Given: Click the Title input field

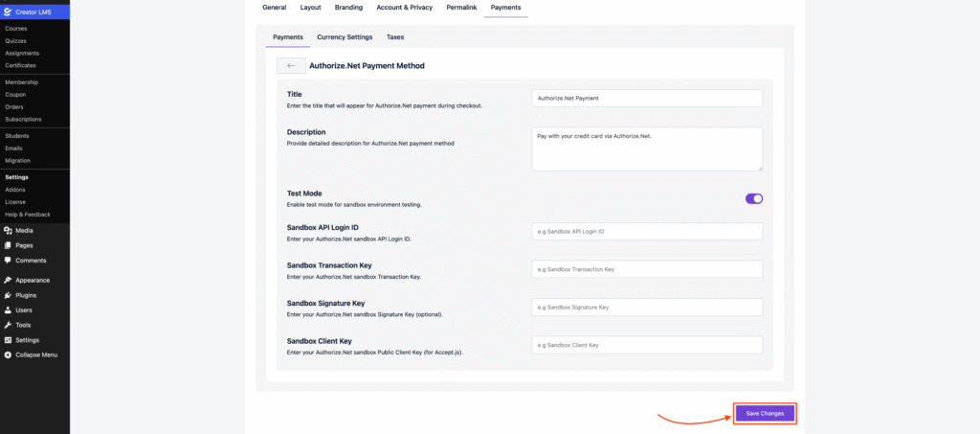Looking at the screenshot, I should point(648,98).
